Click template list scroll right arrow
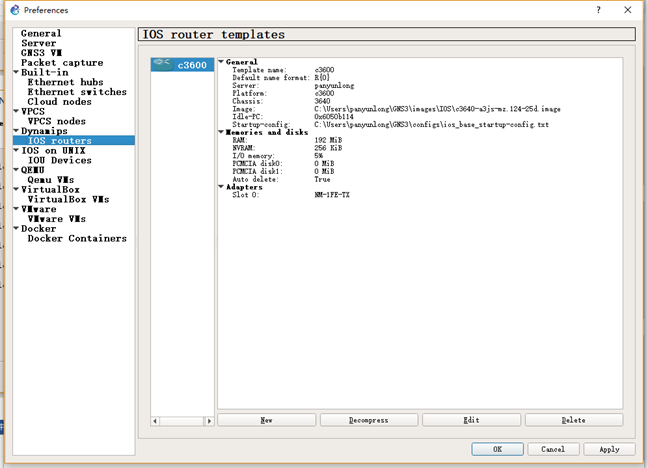The width and height of the screenshot is (648, 468). [x=210, y=421]
